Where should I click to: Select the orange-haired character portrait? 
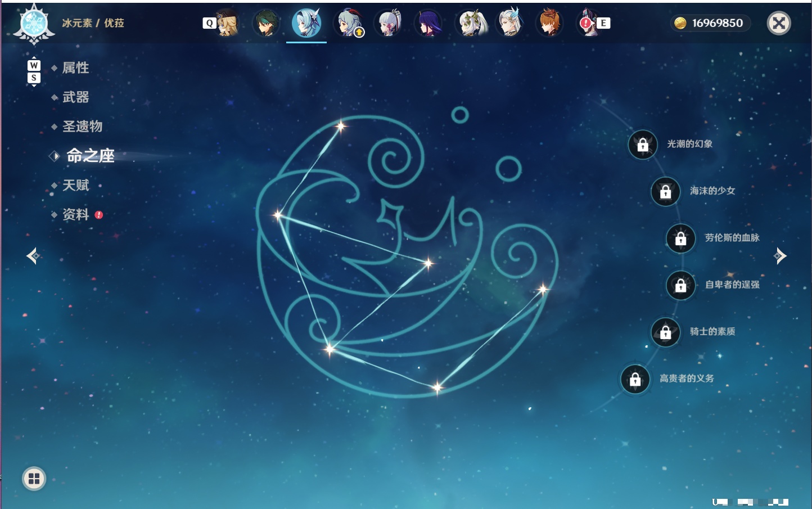[x=549, y=23]
